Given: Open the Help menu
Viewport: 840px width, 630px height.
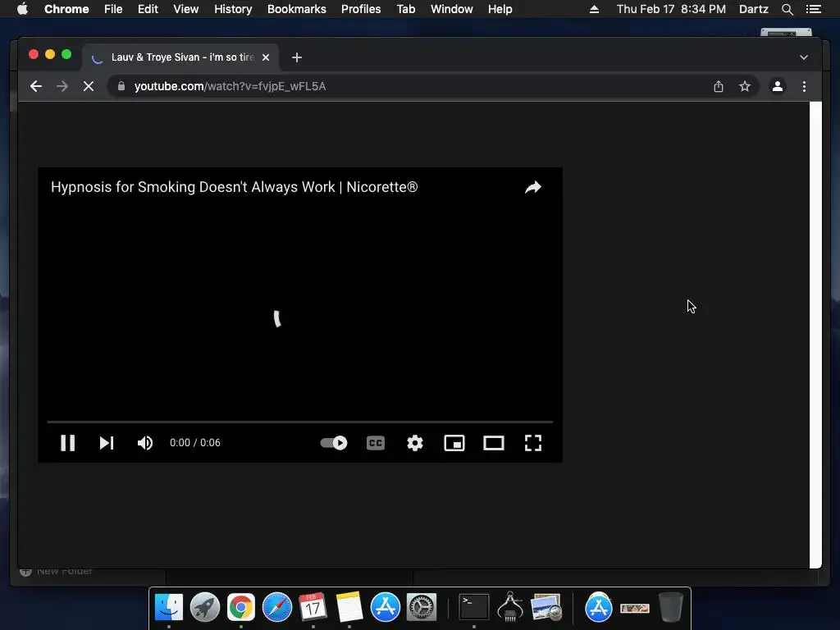Looking at the screenshot, I should click(500, 9).
